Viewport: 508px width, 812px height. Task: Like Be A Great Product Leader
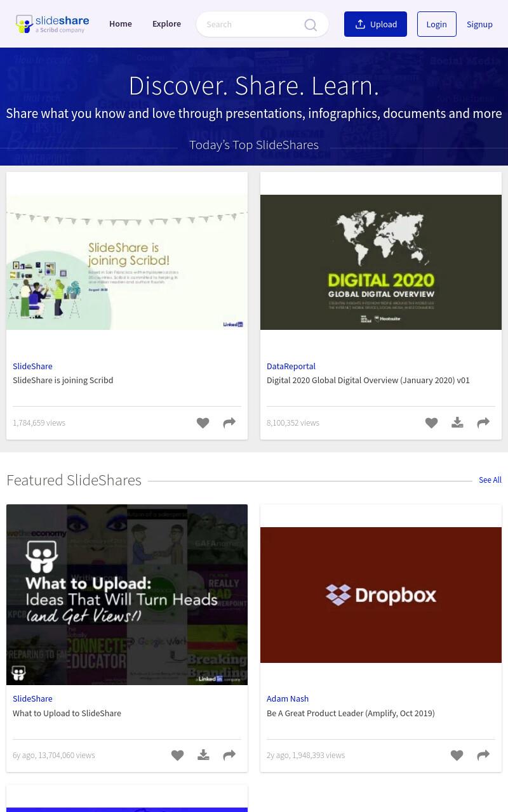[457, 756]
